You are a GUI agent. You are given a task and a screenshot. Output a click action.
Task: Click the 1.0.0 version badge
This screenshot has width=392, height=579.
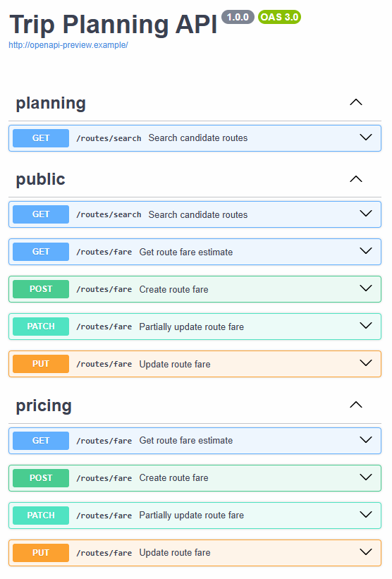238,17
